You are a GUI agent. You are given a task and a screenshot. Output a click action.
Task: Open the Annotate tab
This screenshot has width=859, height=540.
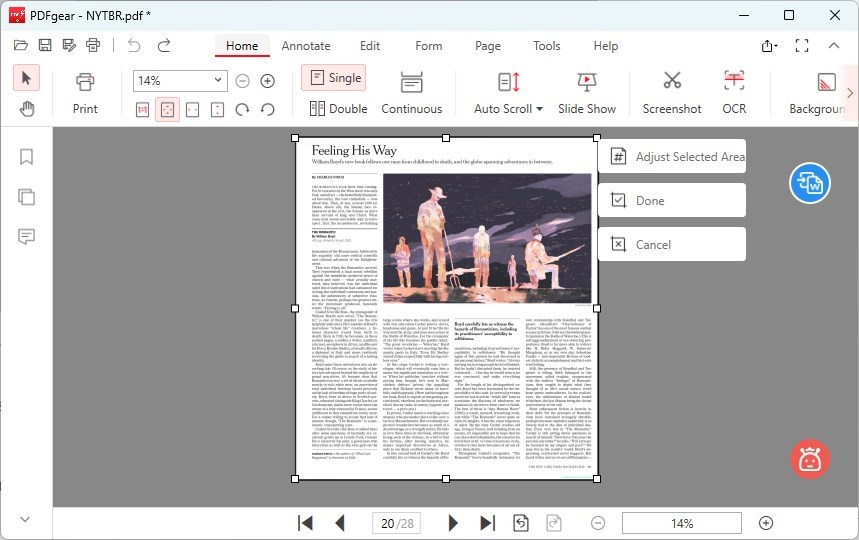[x=306, y=46]
